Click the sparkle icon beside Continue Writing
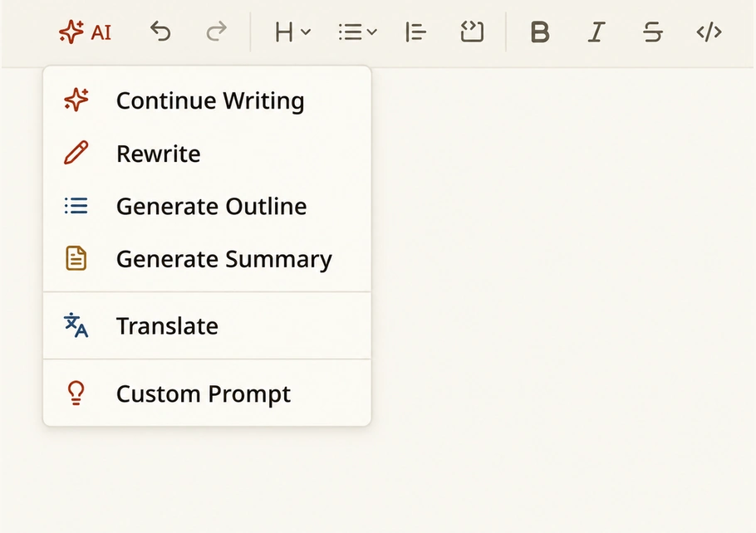 [x=76, y=100]
